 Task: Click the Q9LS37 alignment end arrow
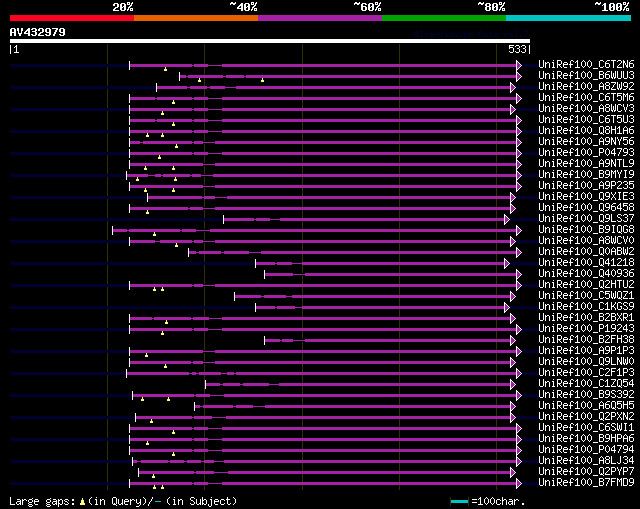[x=507, y=220]
